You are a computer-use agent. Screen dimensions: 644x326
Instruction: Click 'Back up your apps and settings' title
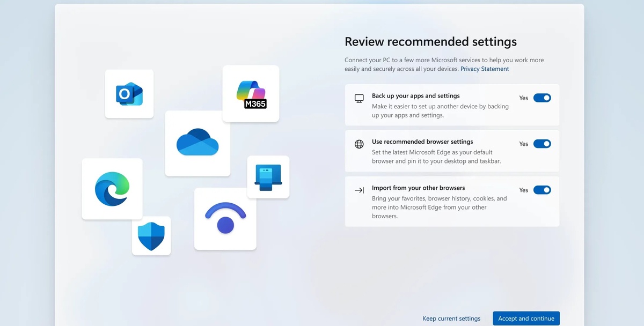coord(416,96)
